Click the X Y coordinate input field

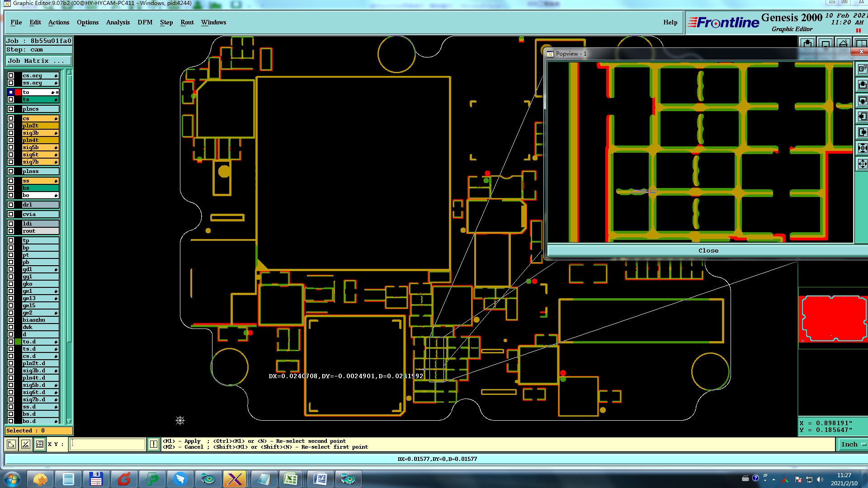[108, 444]
